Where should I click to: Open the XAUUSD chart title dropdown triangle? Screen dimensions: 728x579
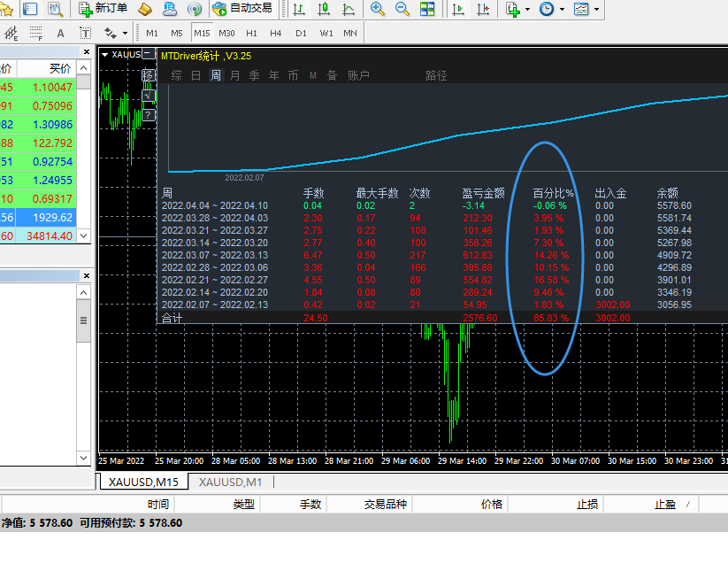pyautogui.click(x=105, y=55)
